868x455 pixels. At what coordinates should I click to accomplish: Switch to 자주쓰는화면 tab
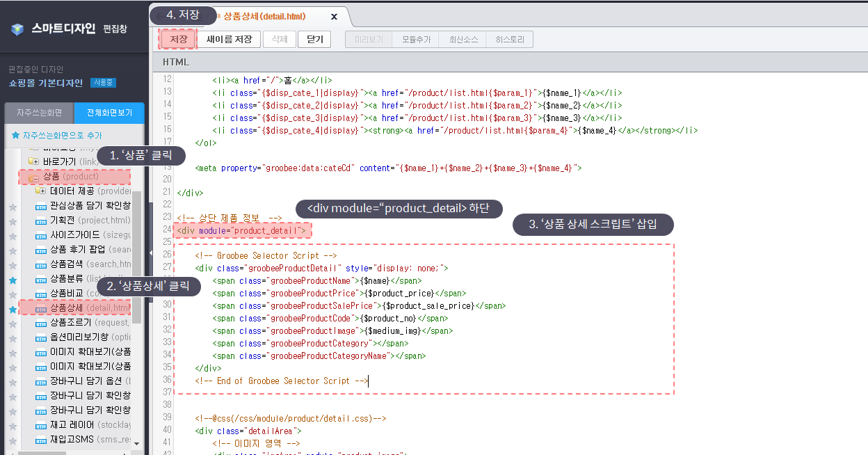(39, 113)
